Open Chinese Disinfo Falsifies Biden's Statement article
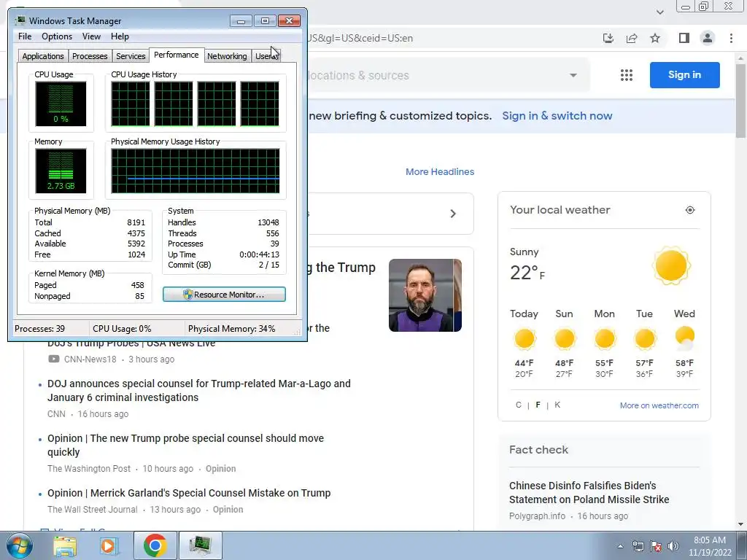The width and height of the screenshot is (747, 560). pos(589,492)
